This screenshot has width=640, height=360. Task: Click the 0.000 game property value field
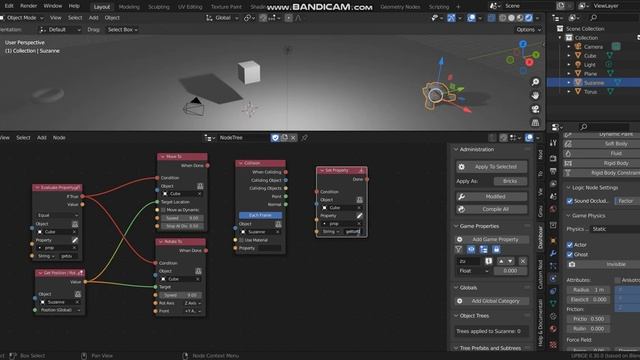coord(510,271)
